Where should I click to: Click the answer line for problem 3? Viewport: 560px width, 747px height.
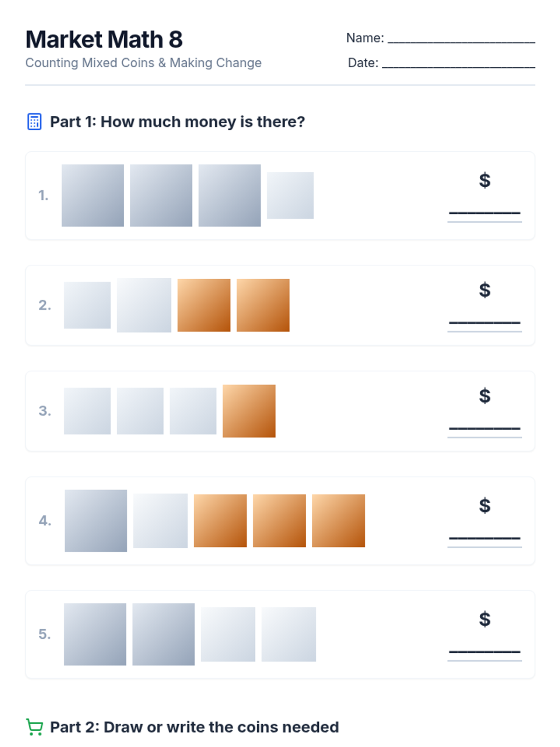click(484, 429)
